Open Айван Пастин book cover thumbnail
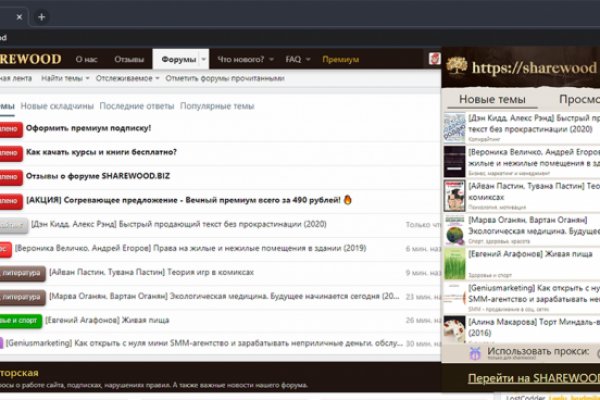 pos(454,195)
